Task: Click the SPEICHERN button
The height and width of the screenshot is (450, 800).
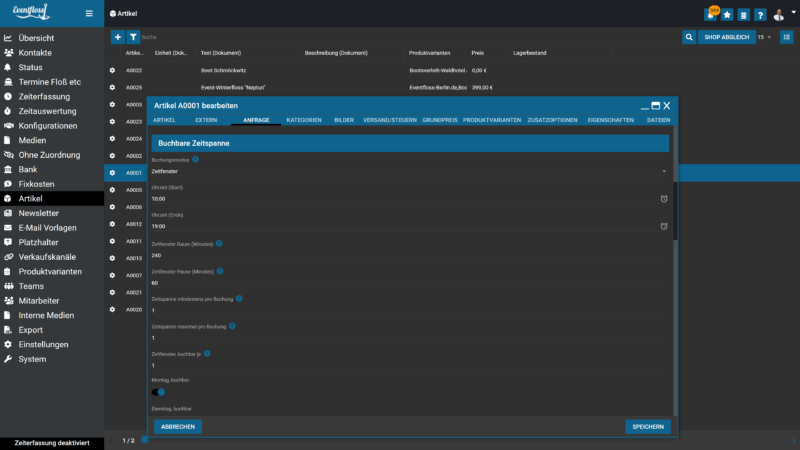Action: (648, 427)
